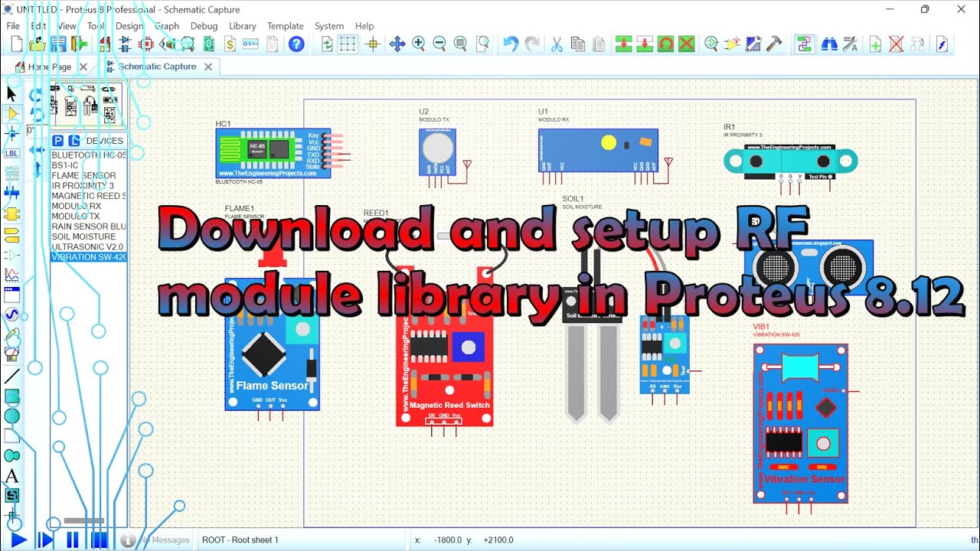980x551 pixels.
Task: Click the Copy to clipboard icon
Action: point(578,44)
